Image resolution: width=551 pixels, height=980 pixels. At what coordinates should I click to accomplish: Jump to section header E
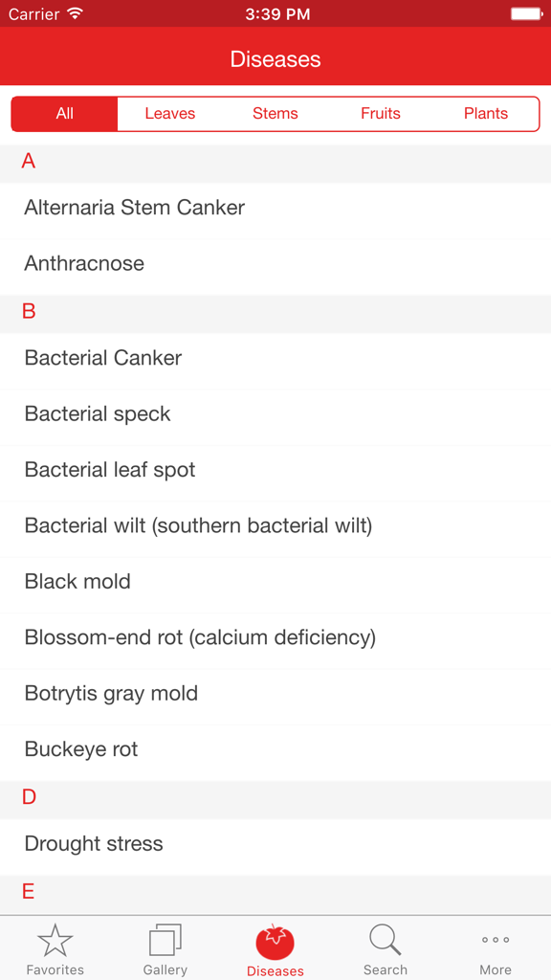tap(28, 893)
